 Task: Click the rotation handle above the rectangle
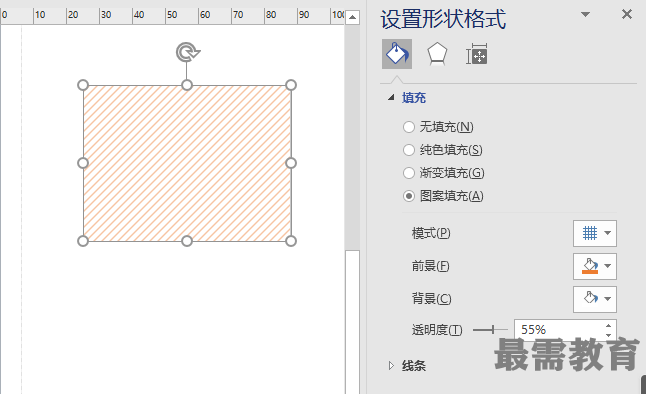point(187,52)
